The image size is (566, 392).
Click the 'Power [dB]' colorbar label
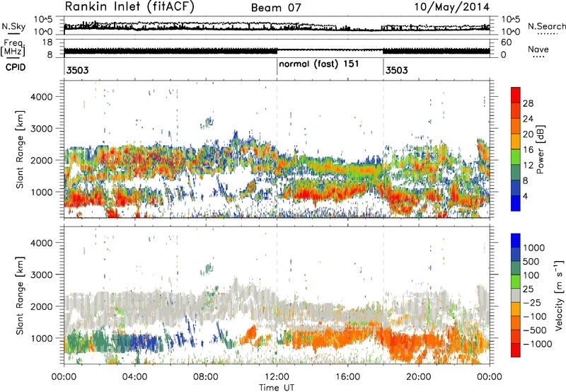[540, 149]
